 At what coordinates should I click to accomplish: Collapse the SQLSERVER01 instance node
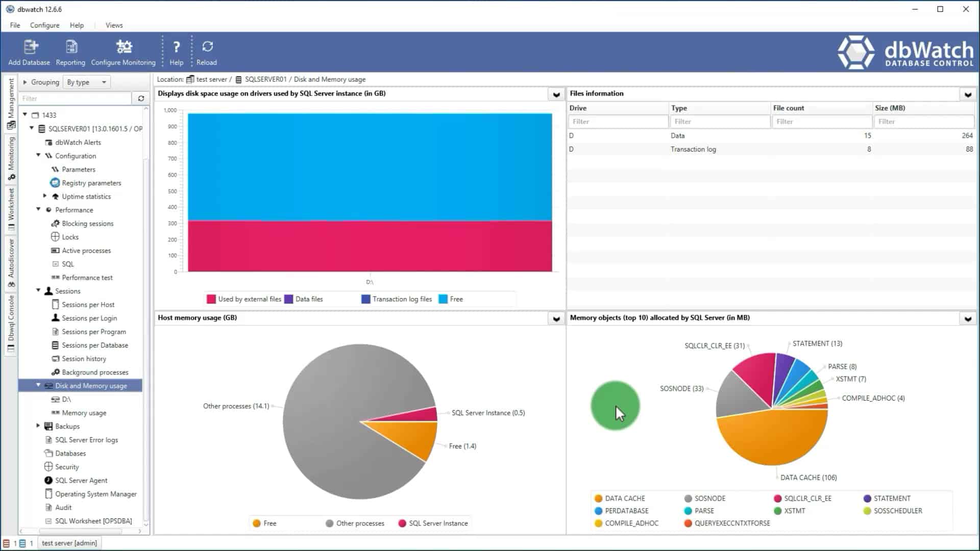(x=32, y=128)
